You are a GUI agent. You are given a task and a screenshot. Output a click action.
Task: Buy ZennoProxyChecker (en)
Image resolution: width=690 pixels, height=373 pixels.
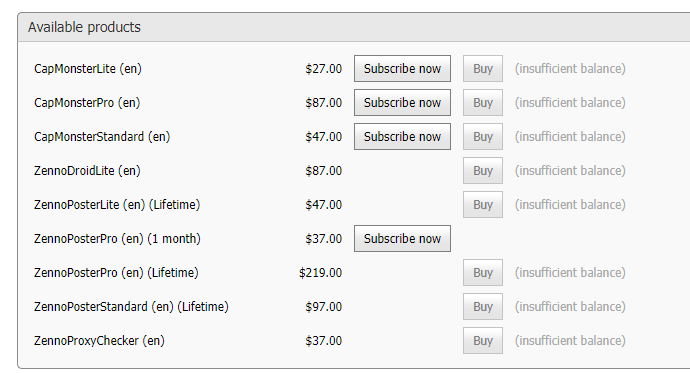(483, 340)
